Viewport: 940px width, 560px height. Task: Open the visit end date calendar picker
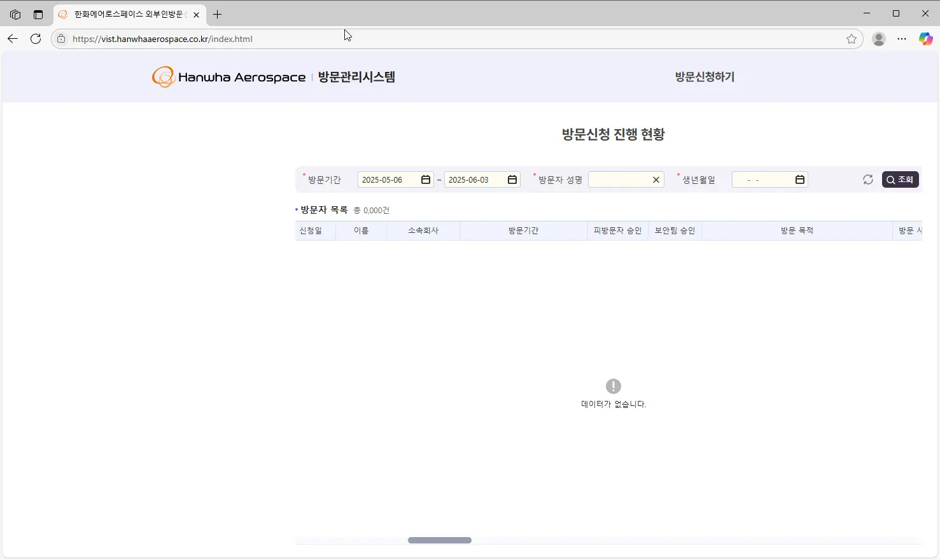coord(512,179)
